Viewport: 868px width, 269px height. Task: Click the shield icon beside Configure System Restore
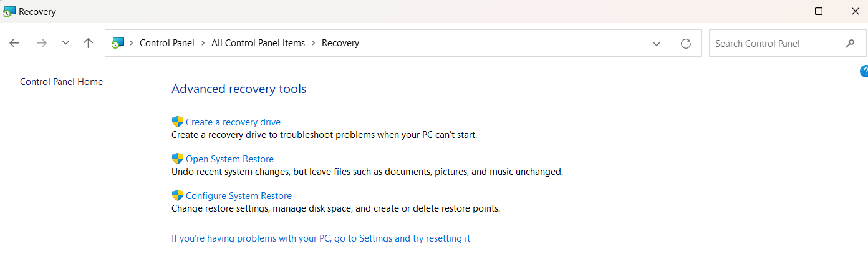(178, 195)
